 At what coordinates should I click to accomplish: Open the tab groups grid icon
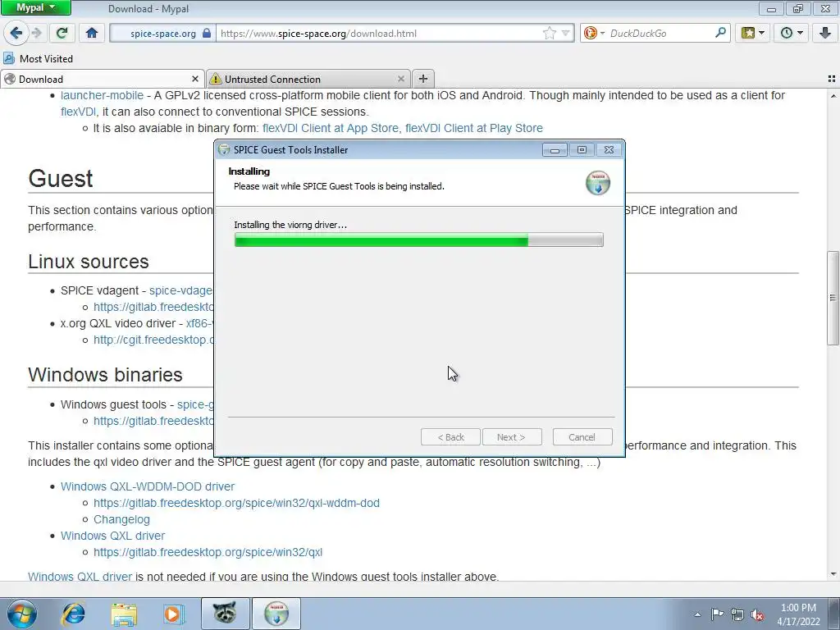coord(832,79)
